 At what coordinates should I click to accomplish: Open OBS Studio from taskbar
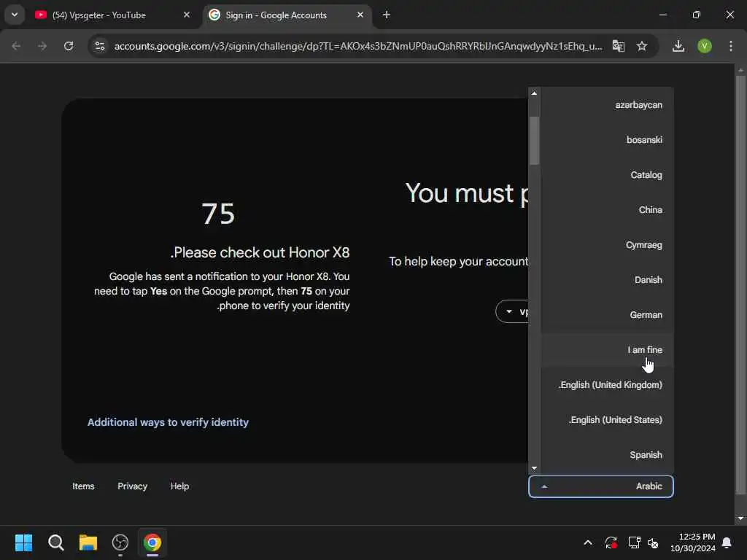[x=120, y=542]
